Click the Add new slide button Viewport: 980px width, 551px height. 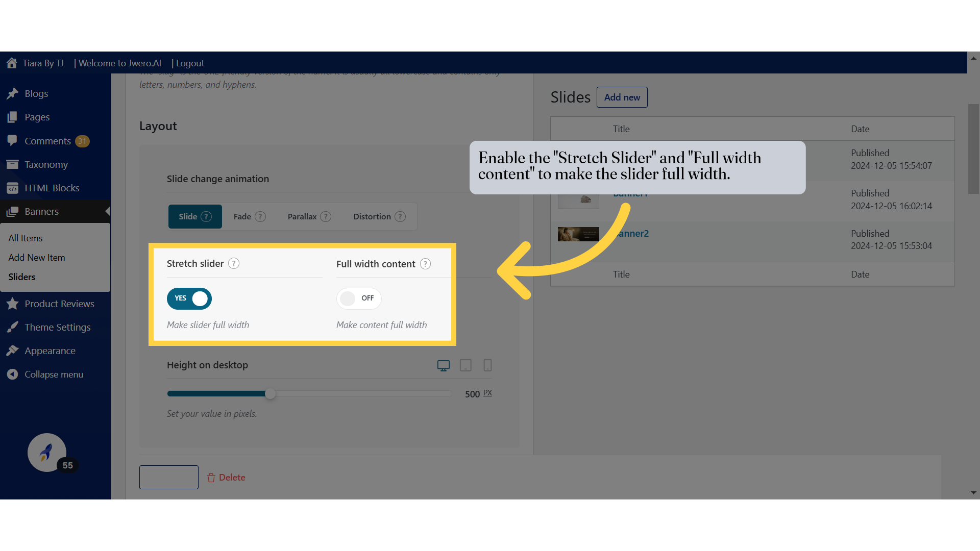pos(622,97)
